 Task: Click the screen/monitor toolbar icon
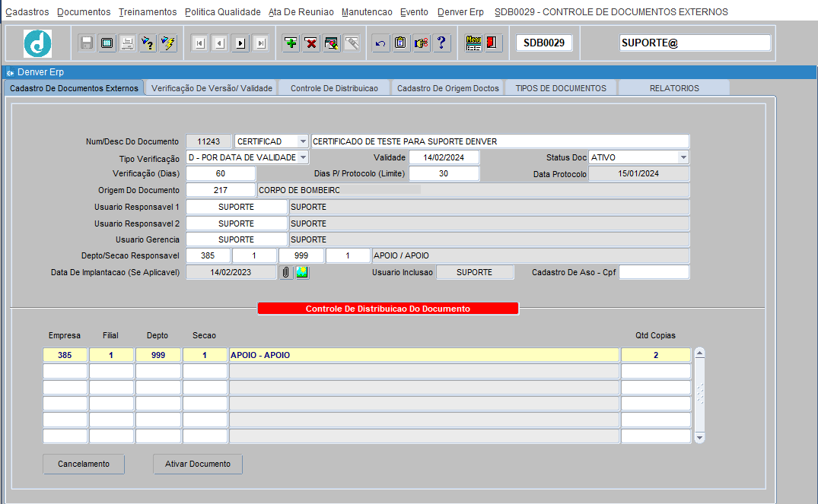pos(107,43)
